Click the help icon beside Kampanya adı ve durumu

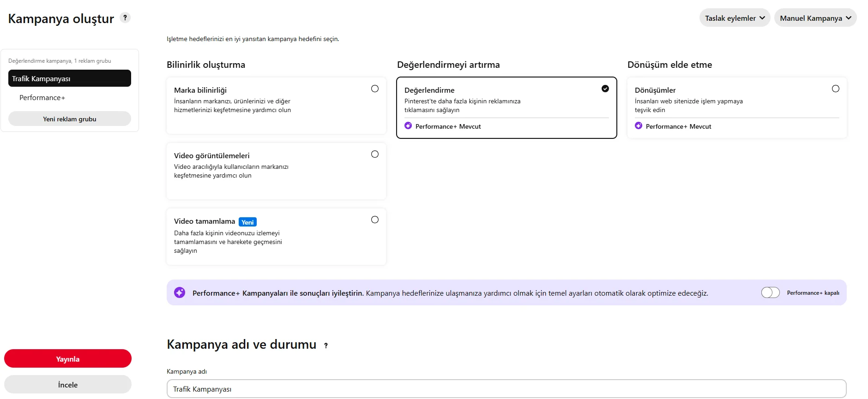point(326,345)
